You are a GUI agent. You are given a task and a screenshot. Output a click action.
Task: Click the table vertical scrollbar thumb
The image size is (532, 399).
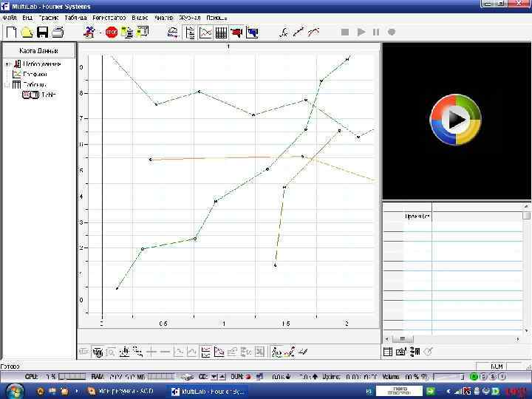coord(527,216)
